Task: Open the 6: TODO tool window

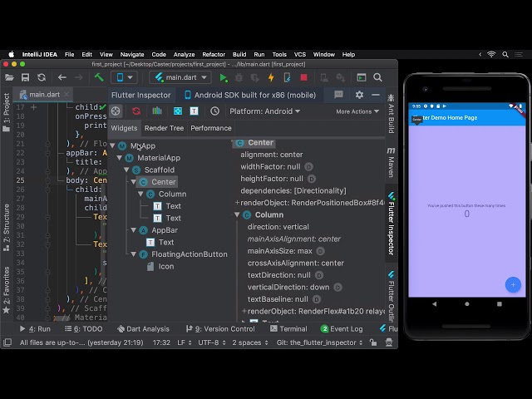Action: 83,329
